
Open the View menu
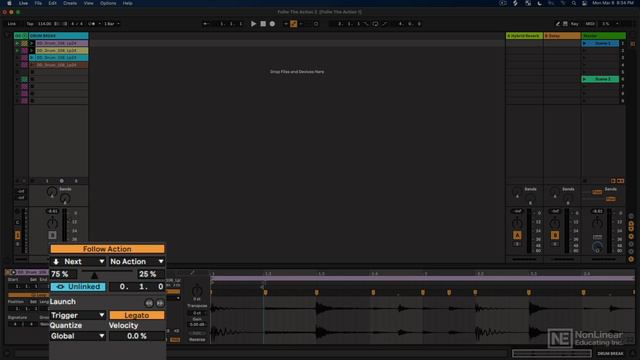point(88,3)
